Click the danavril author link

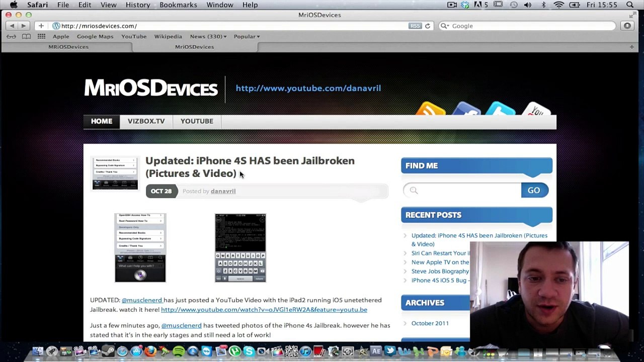[x=223, y=191]
